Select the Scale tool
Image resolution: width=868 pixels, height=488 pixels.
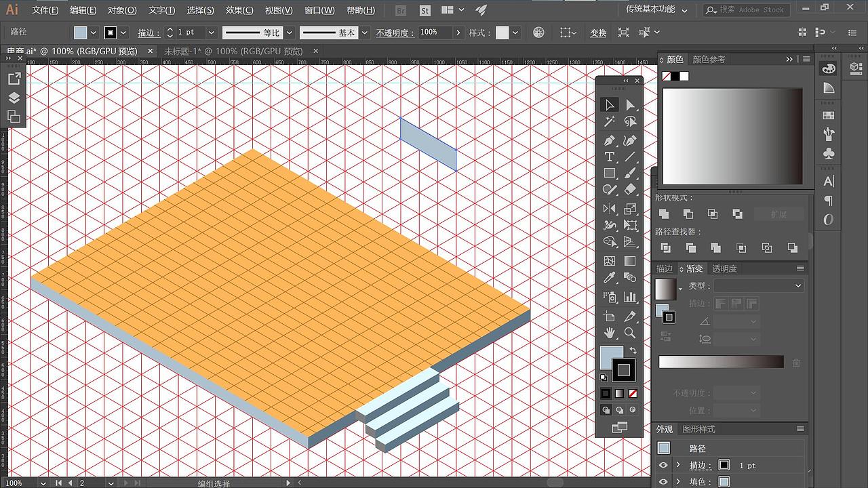click(631, 209)
